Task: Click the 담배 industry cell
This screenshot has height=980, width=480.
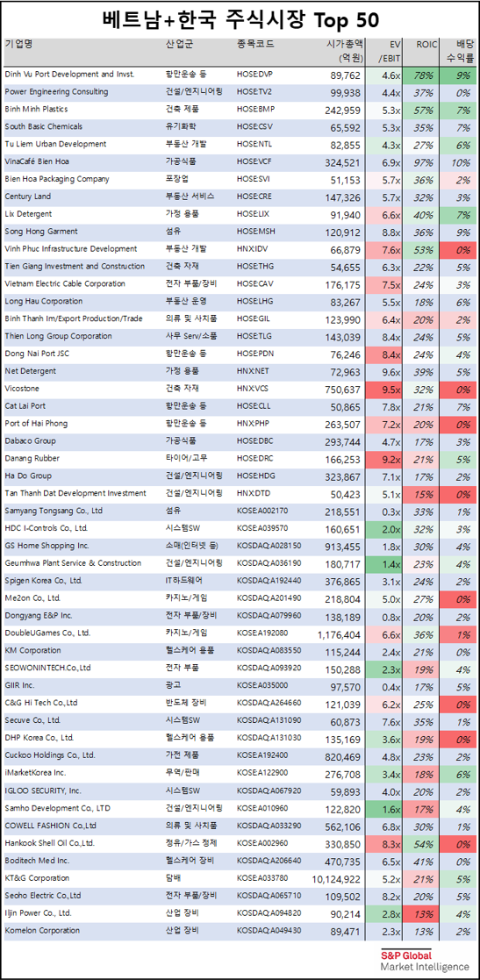Action: coord(173,878)
